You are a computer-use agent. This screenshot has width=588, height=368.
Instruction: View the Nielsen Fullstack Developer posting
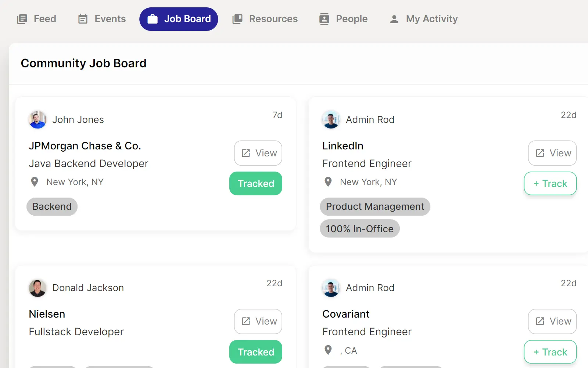pos(258,321)
